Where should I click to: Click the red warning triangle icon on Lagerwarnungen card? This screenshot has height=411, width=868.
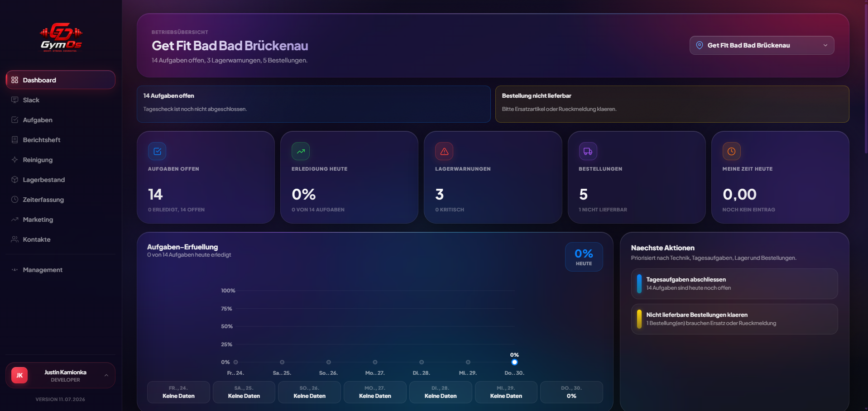pyautogui.click(x=444, y=151)
